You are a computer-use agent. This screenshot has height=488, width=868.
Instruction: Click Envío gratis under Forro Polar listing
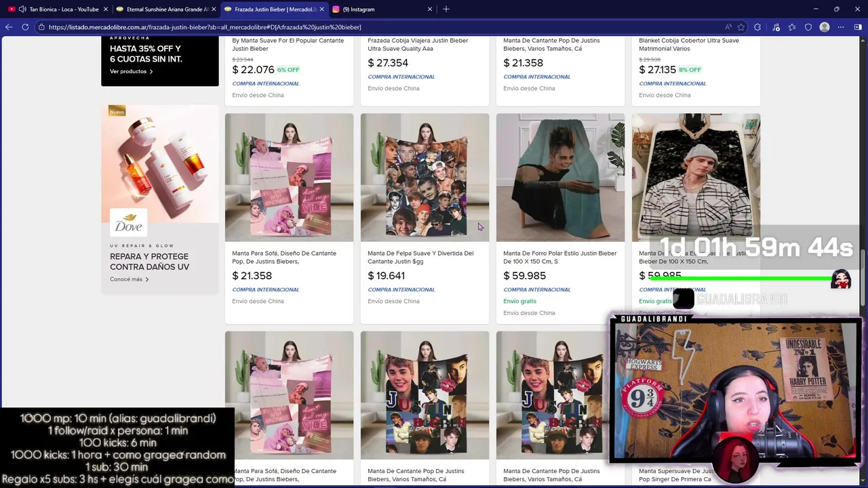(x=519, y=301)
